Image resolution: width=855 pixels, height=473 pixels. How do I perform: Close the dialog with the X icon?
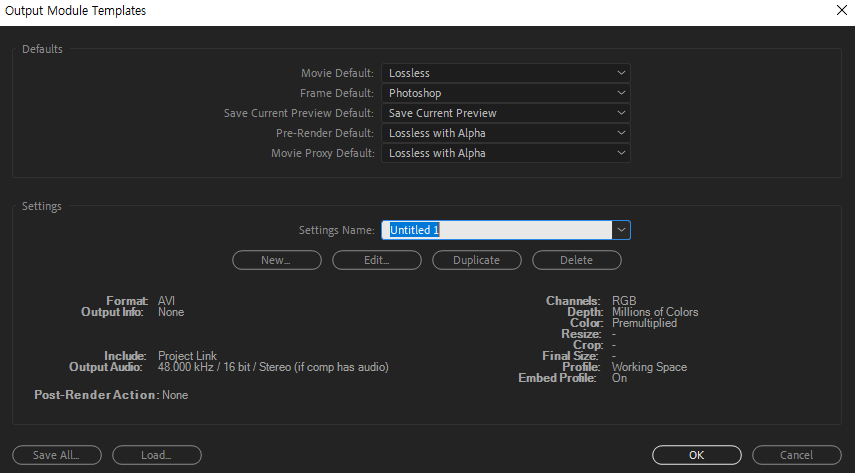click(x=841, y=10)
